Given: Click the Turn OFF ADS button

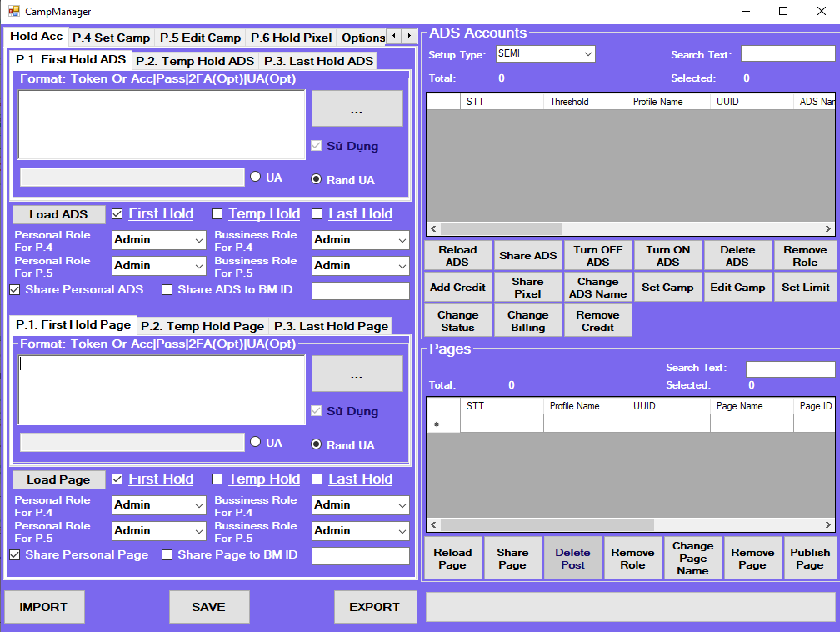Looking at the screenshot, I should [597, 256].
